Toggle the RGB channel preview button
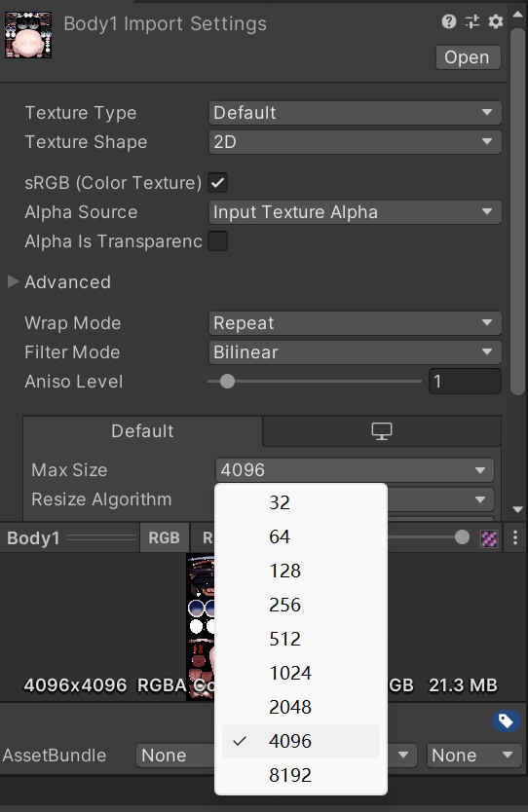 click(165, 537)
